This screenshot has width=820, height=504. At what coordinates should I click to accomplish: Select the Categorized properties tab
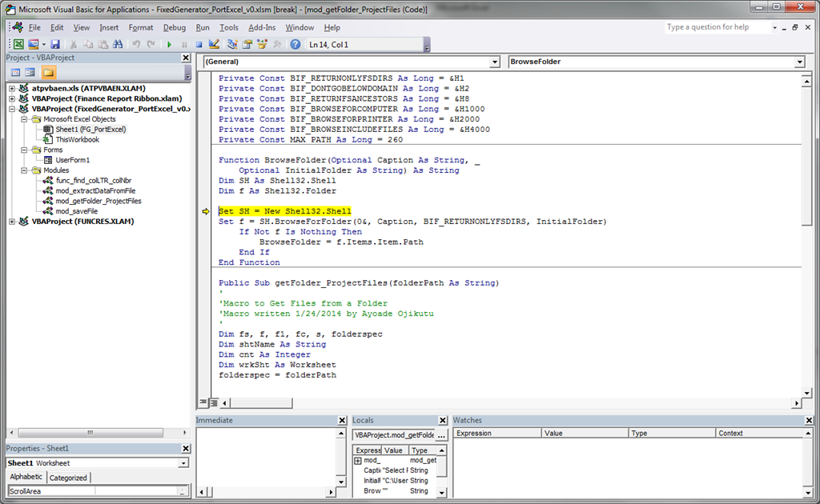click(68, 478)
